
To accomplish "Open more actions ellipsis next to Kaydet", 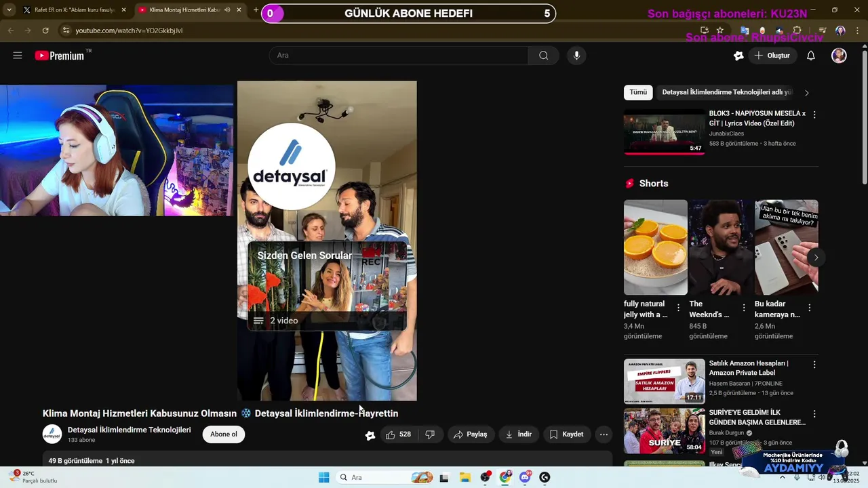I will click(604, 434).
